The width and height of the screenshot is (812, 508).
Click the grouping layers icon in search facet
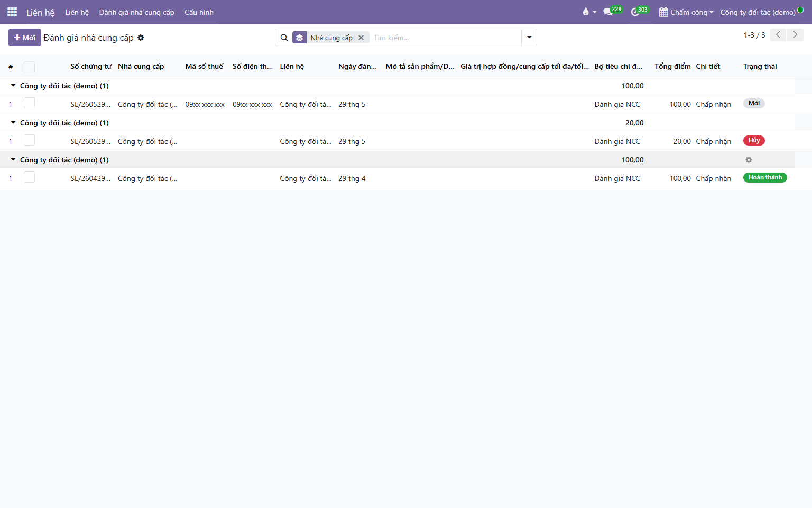click(x=299, y=38)
